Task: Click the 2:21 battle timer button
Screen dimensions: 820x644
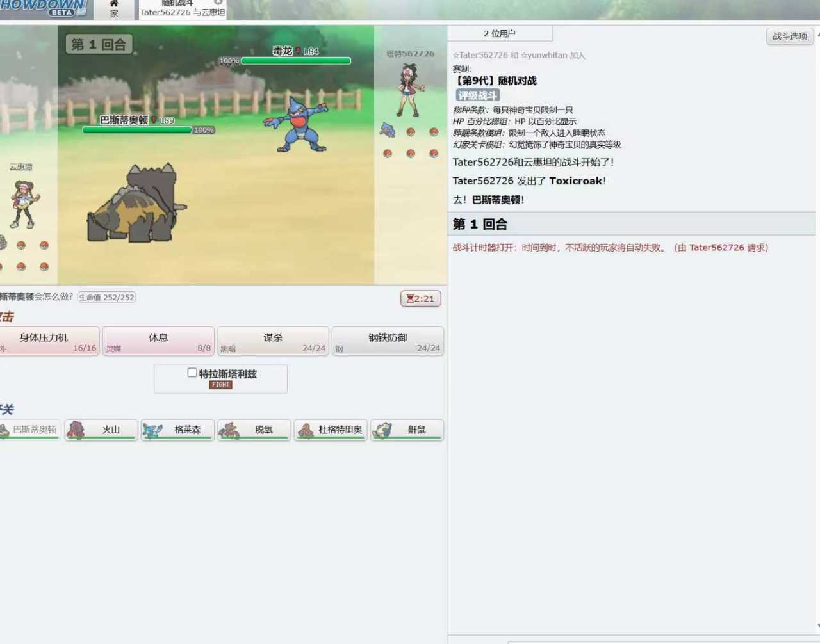Action: (x=421, y=299)
